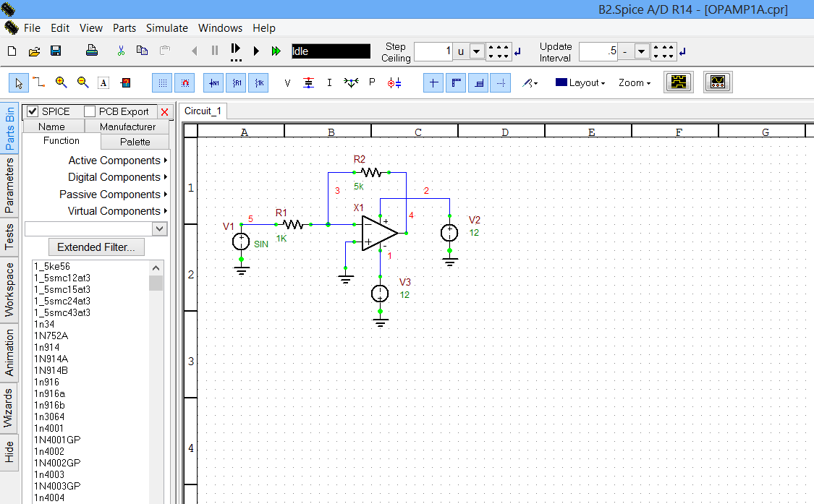Enable the PCB Export checkbox
814x504 pixels.
pos(90,111)
